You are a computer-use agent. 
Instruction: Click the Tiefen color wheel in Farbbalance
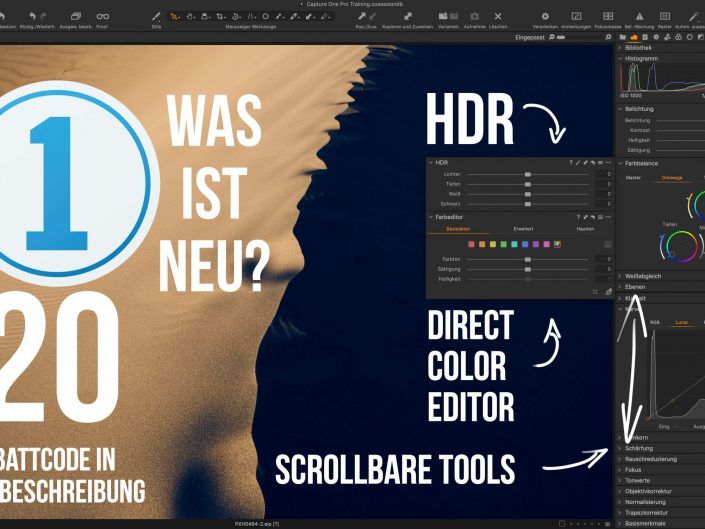(682, 247)
